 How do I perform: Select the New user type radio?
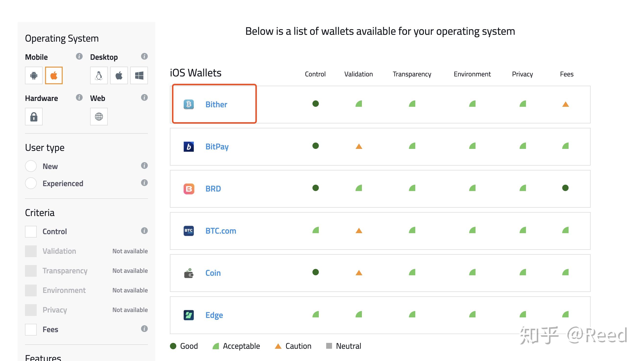point(31,166)
